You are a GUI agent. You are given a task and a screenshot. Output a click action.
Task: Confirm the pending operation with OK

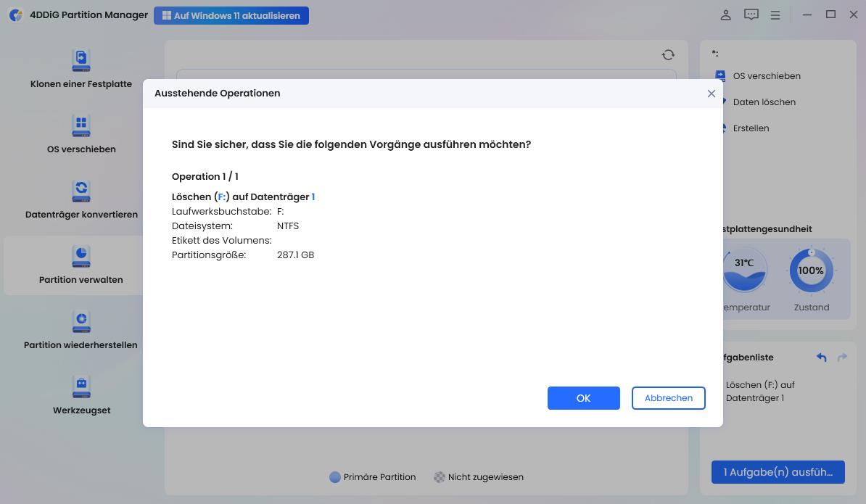click(583, 398)
